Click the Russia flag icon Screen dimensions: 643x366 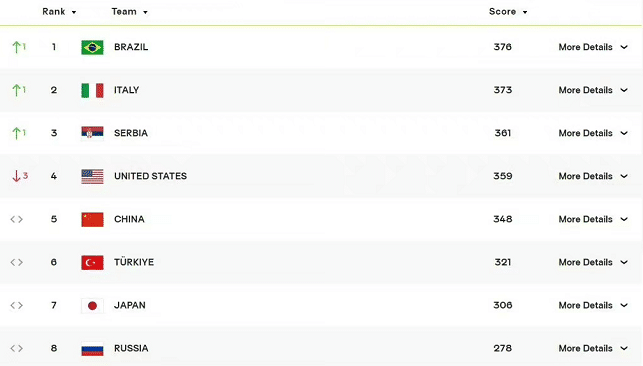92,349
